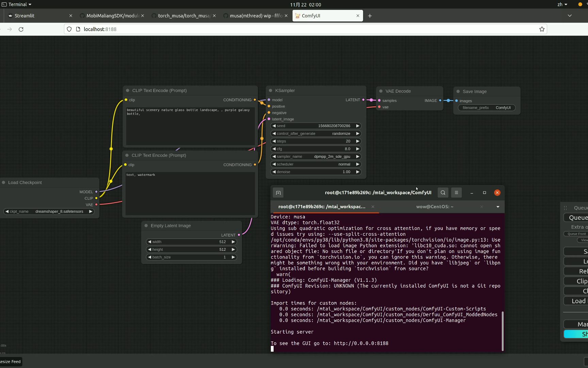Reload the ComfyUI browser page
This screenshot has width=588, height=368.
21,29
